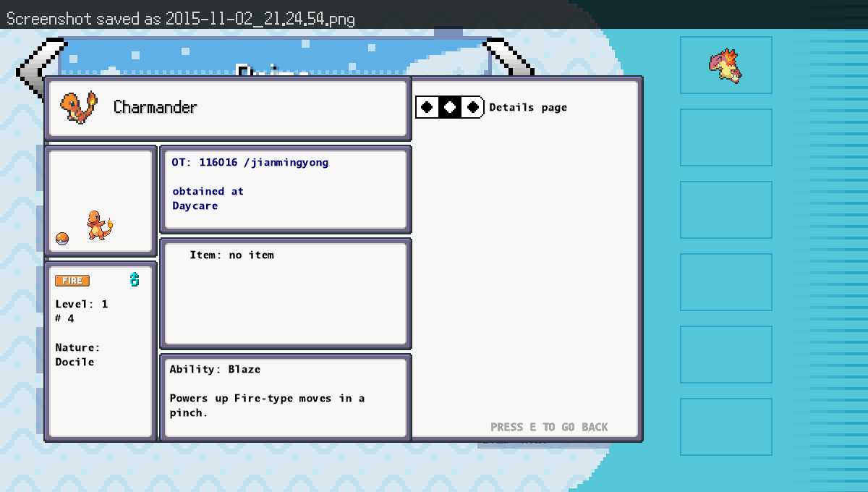Click the "Item: no item" field

pyautogui.click(x=231, y=255)
